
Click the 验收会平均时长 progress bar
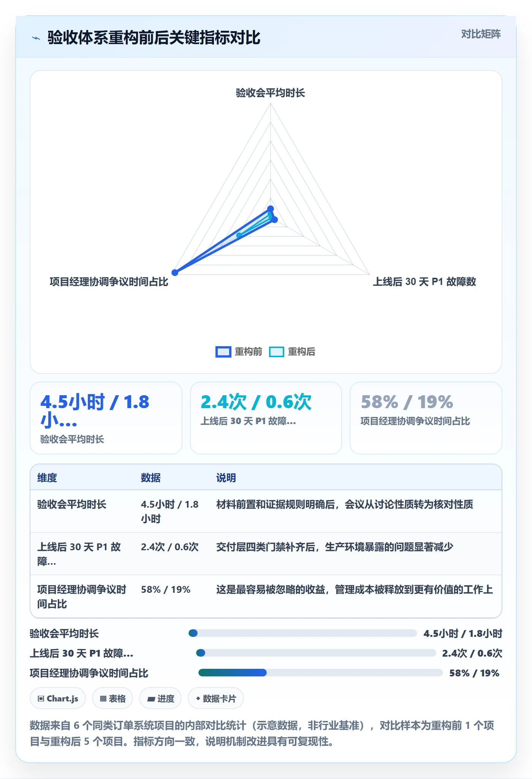pyautogui.click(x=303, y=633)
